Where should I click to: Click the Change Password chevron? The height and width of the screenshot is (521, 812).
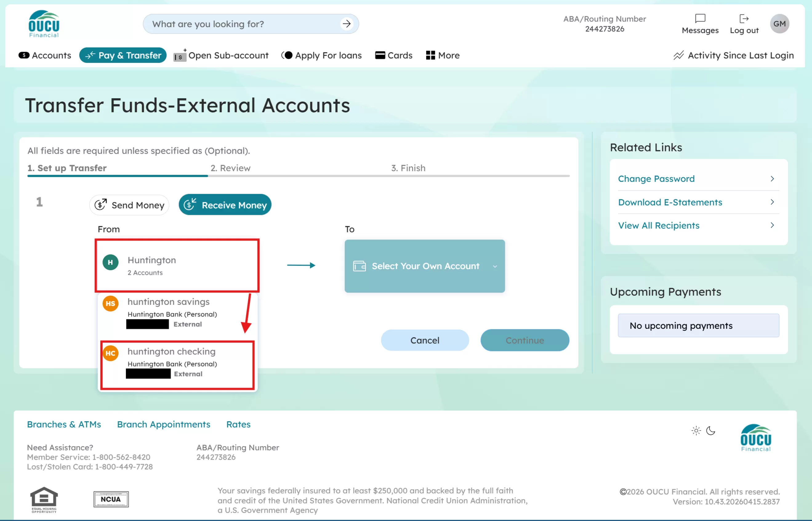point(772,179)
